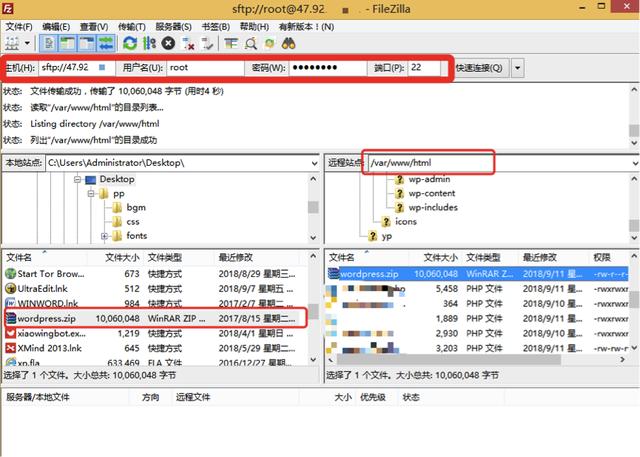The image size is (640, 457).
Task: Select remote file wordpress.zip
Action: pyautogui.click(x=478, y=274)
